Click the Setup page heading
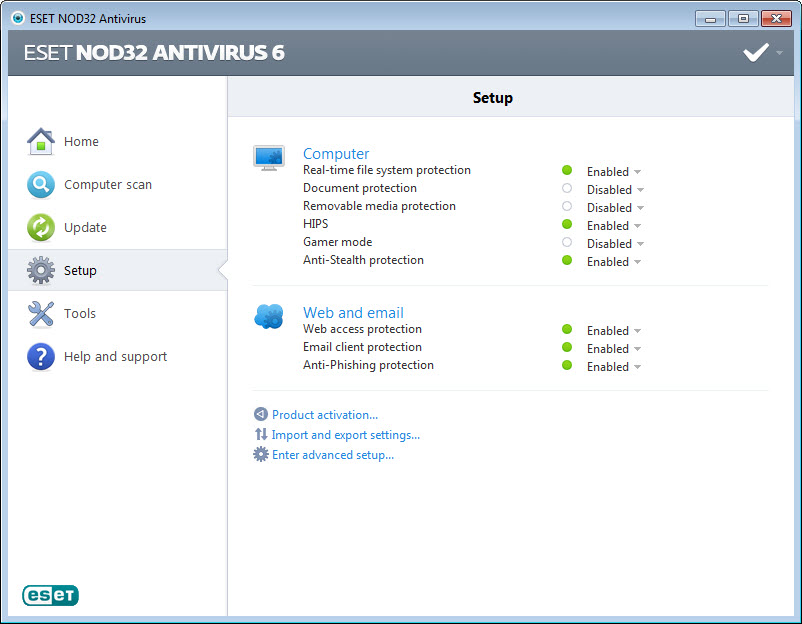The height and width of the screenshot is (624, 802). coord(493,98)
